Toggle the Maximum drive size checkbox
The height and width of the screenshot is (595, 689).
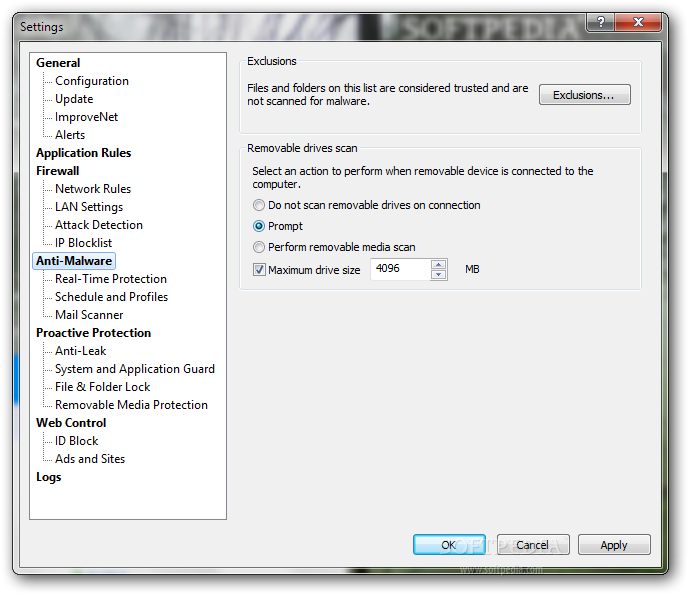click(x=259, y=270)
